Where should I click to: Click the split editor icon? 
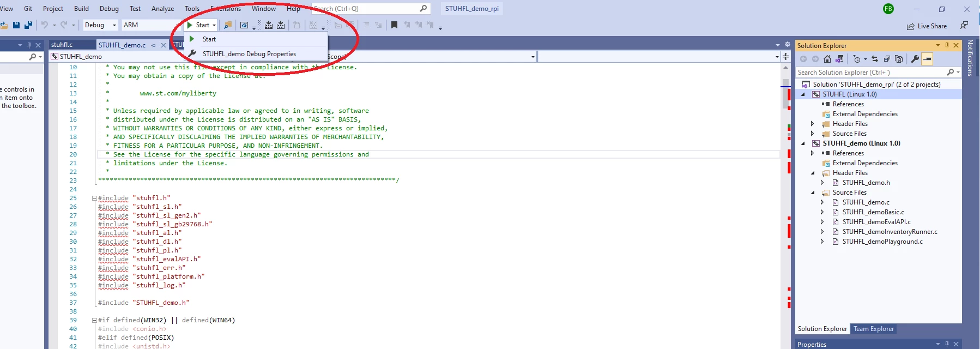(x=785, y=56)
